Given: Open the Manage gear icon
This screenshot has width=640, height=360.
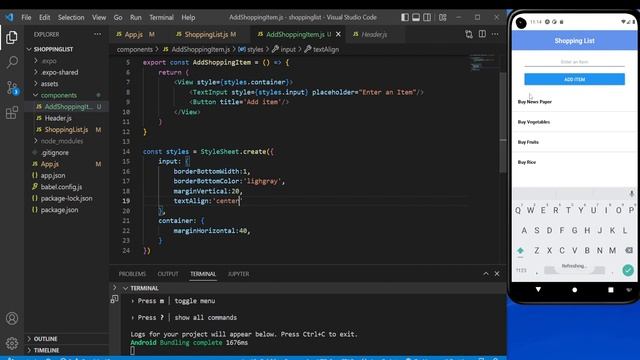Looking at the screenshot, I should point(12,343).
